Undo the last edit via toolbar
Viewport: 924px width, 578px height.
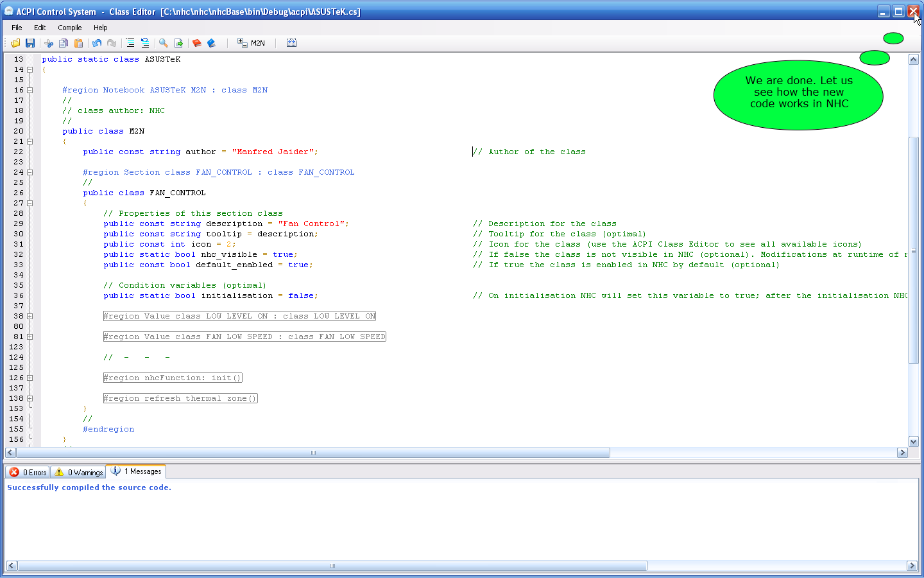pyautogui.click(x=97, y=43)
